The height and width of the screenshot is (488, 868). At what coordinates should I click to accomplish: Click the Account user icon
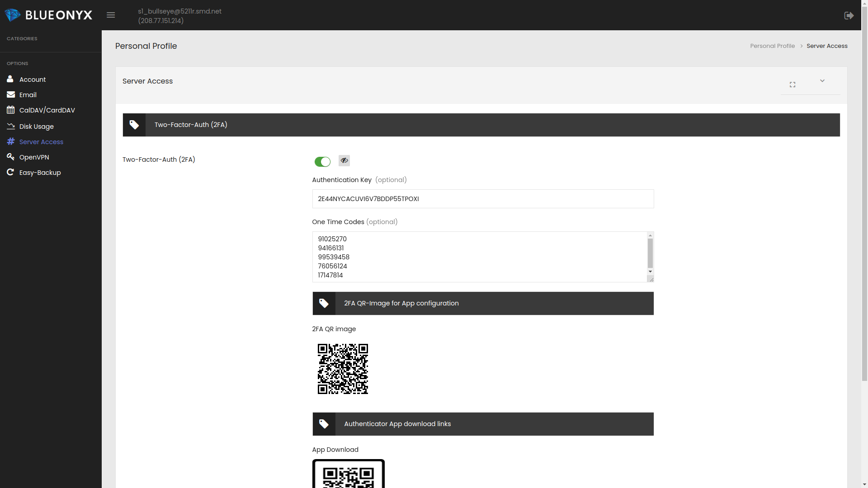pos(10,79)
